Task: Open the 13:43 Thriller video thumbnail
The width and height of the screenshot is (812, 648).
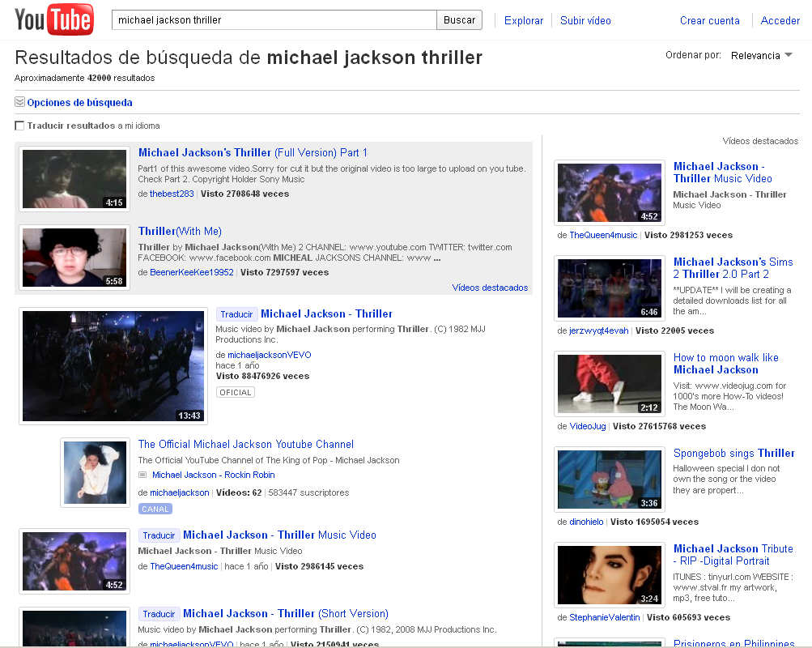Action: tap(113, 366)
